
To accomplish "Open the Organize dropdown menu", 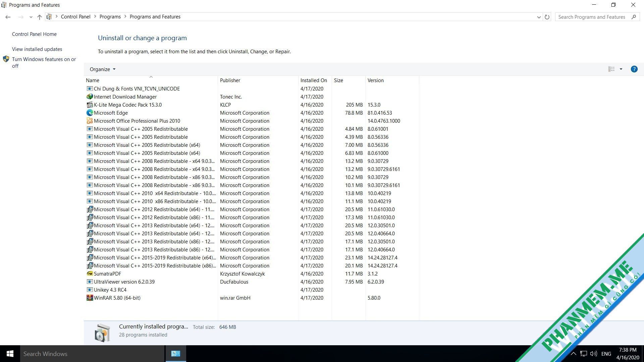I will coord(102,69).
